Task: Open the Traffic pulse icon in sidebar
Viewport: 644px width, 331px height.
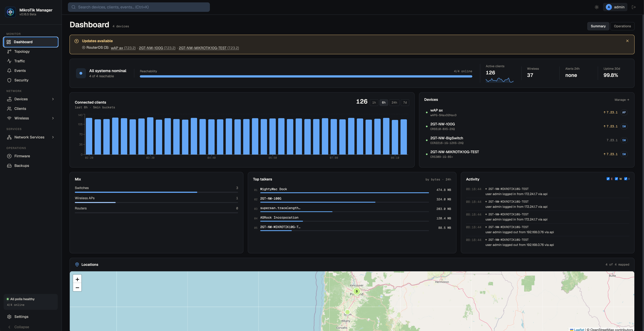Action: tap(9, 61)
